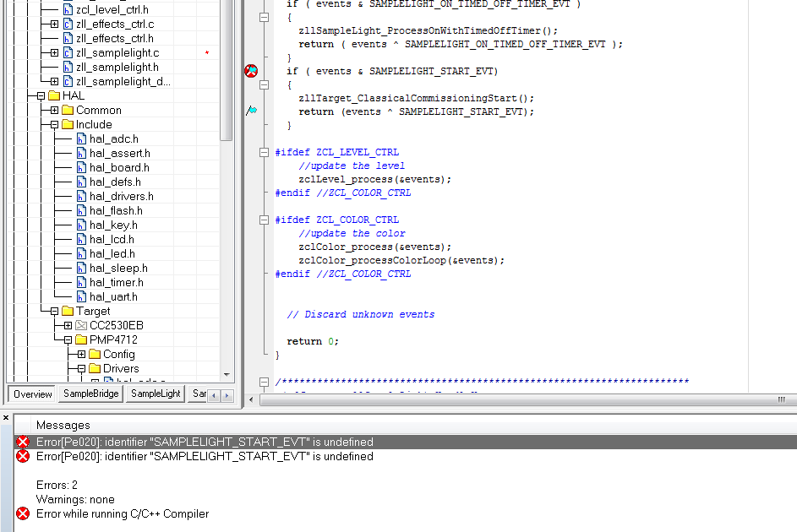Click the editor horizontal scroll-left arrow
Image resolution: width=797 pixels, height=532 pixels.
(251, 400)
